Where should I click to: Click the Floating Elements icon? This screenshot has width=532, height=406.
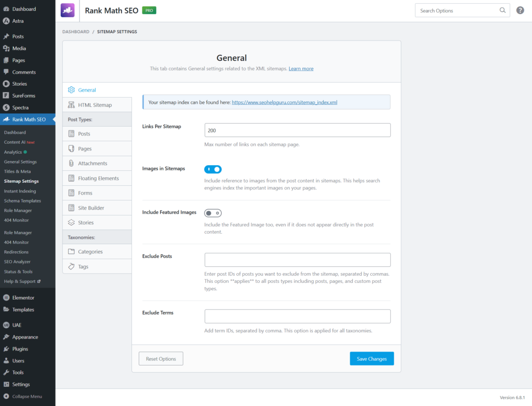pos(71,178)
